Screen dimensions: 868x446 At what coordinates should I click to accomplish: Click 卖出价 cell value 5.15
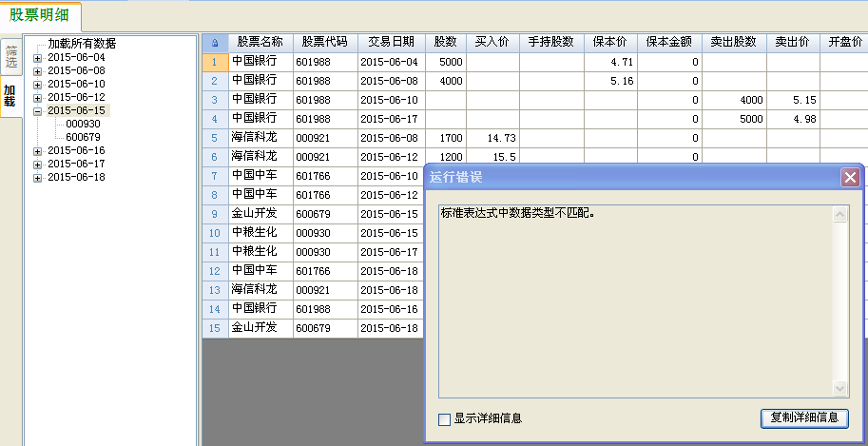tap(793, 100)
